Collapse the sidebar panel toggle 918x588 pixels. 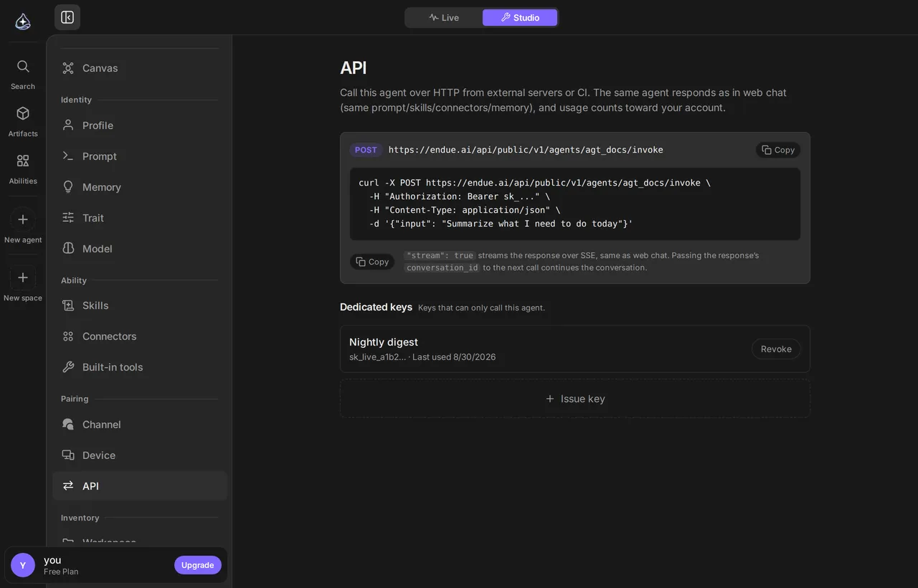[67, 17]
